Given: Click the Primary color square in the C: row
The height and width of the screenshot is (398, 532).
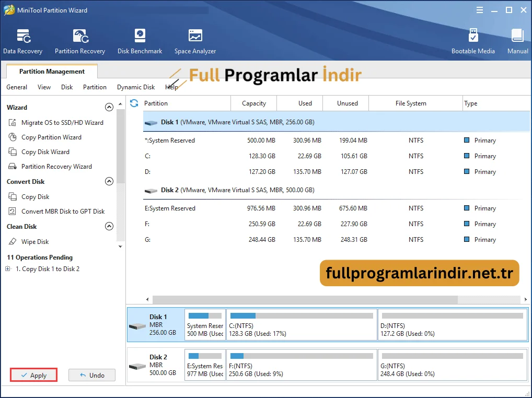Looking at the screenshot, I should tap(467, 156).
